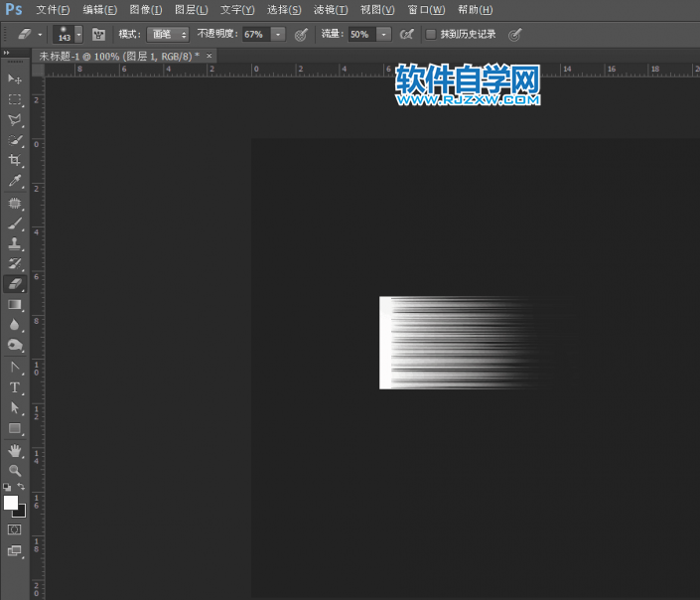Click the white foreground color swatch
The height and width of the screenshot is (600, 700).
[11, 503]
